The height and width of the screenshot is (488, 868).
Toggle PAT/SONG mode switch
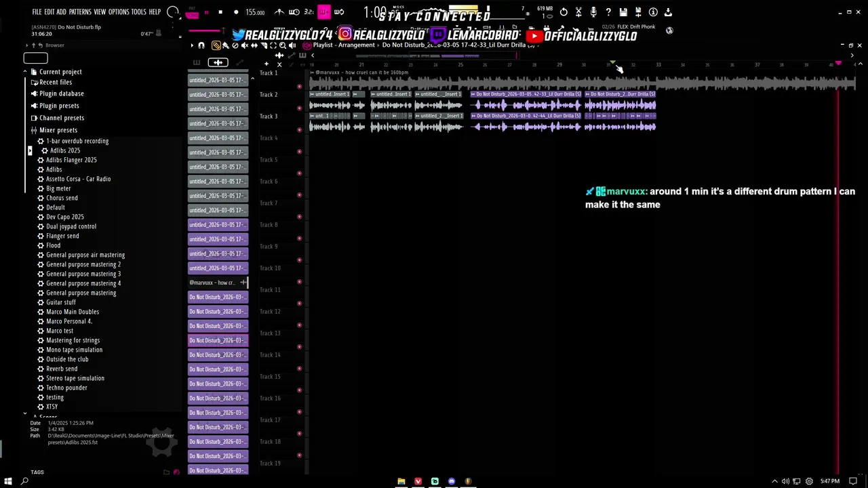(192, 12)
